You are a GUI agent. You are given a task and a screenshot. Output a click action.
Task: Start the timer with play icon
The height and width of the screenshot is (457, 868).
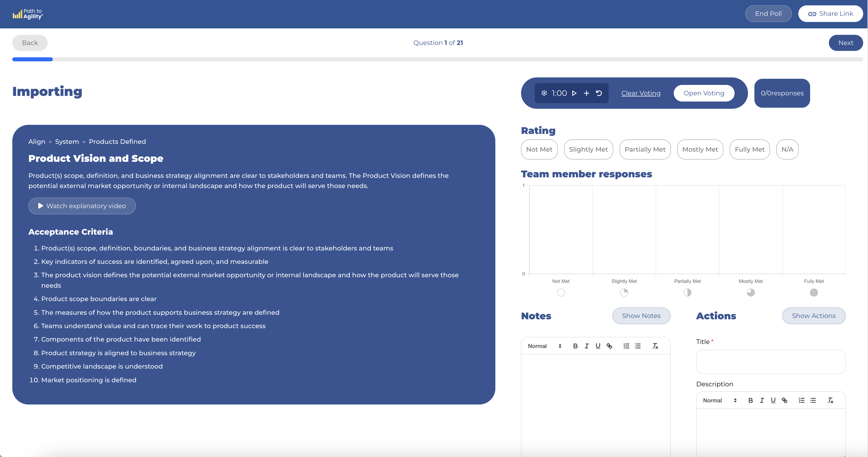tap(574, 93)
